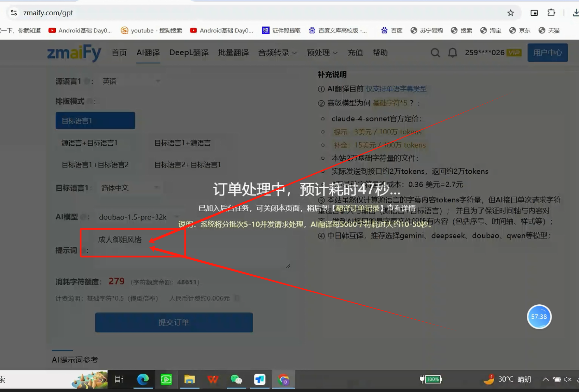Open Microsoft Edge from taskbar
The image size is (579, 392).
pyautogui.click(x=143, y=379)
